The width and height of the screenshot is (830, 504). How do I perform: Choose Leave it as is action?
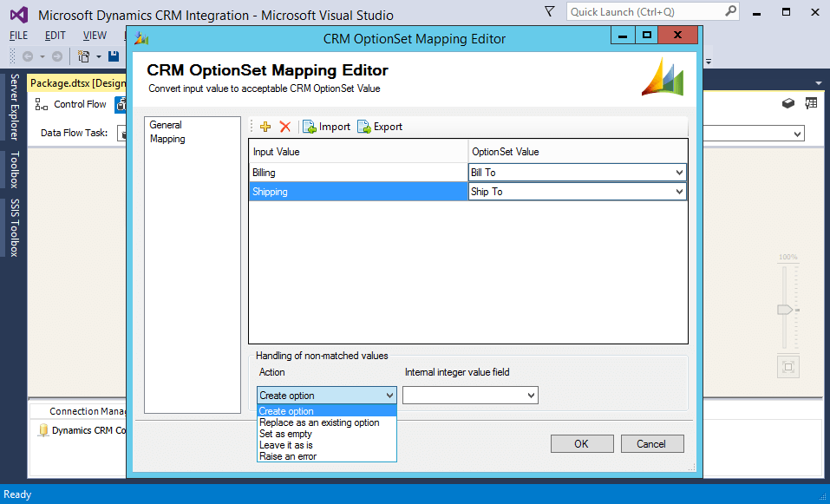[327, 445]
